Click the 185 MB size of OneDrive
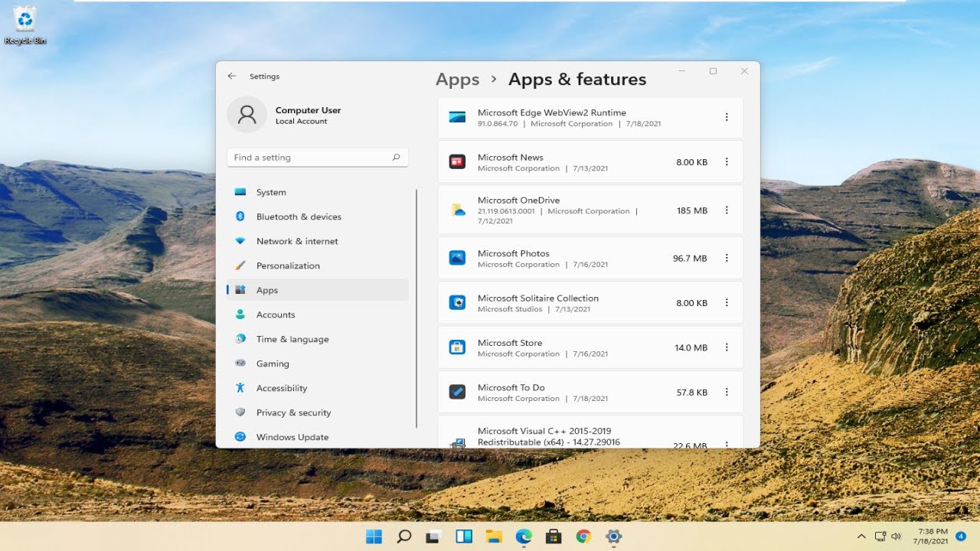Image resolution: width=980 pixels, height=551 pixels. 692,210
